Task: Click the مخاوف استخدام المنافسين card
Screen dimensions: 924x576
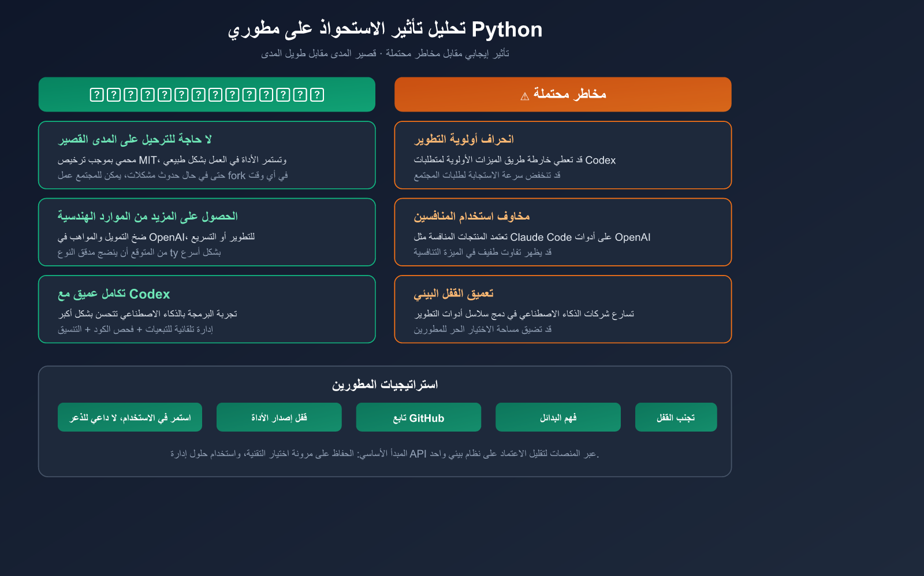Action: (x=562, y=232)
